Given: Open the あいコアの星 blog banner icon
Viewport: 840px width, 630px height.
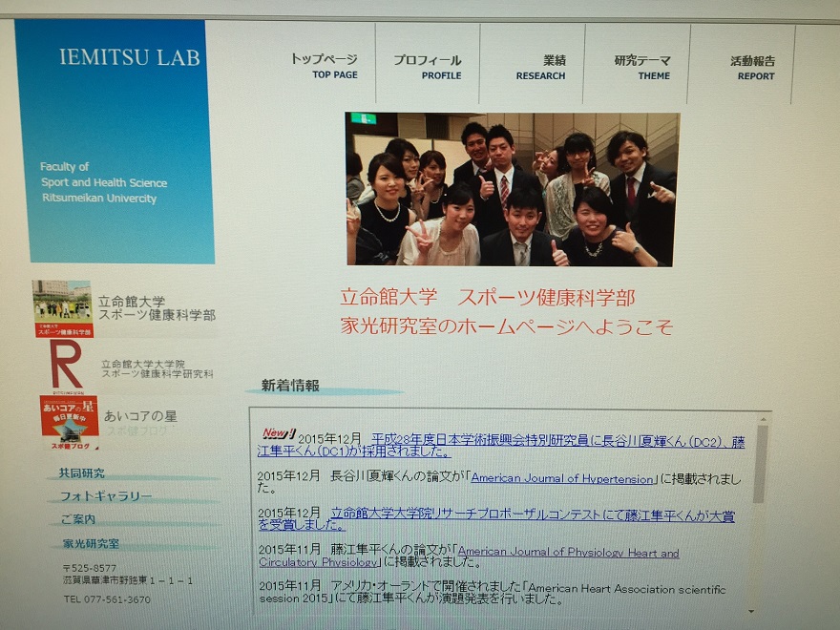Looking at the screenshot, I should pos(69,423).
